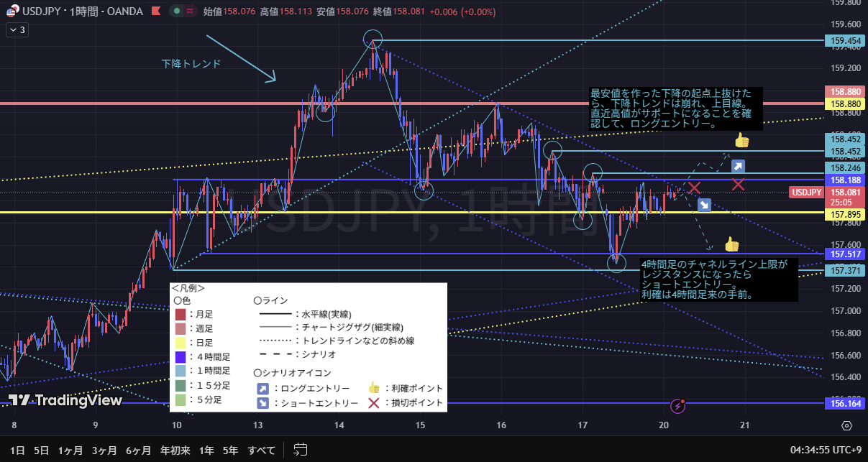Click the long entry arrow icon on chart
Viewport: 868px width, 462px height.
(x=738, y=167)
